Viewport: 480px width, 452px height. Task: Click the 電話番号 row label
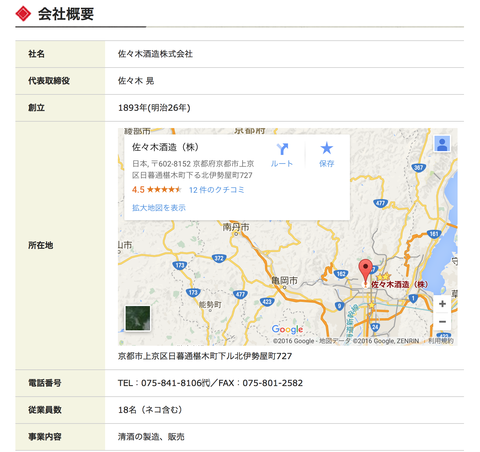pyautogui.click(x=45, y=383)
